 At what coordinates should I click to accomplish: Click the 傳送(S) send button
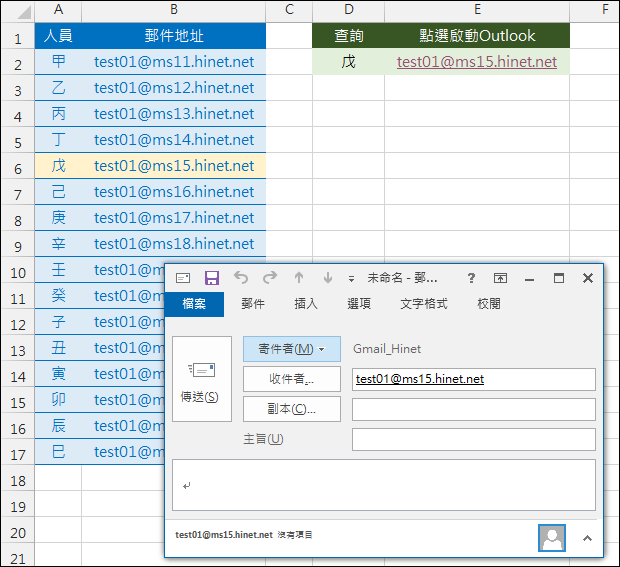[202, 379]
